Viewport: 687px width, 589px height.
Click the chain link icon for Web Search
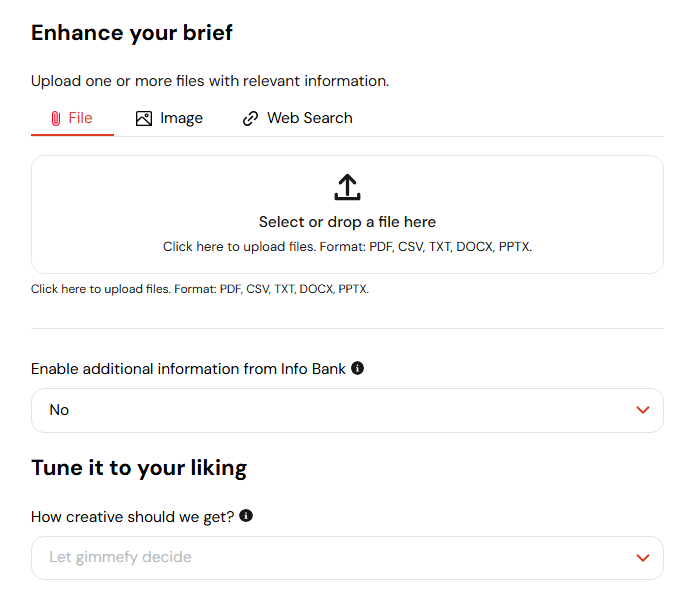[250, 118]
